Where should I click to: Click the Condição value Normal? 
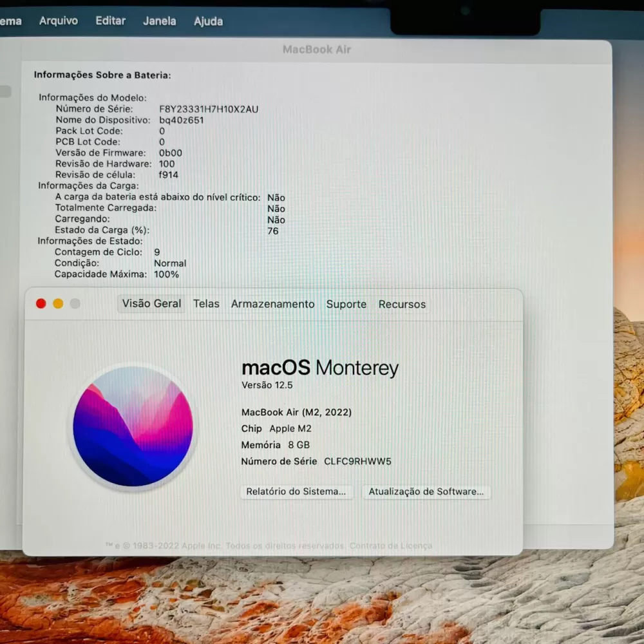click(x=170, y=263)
